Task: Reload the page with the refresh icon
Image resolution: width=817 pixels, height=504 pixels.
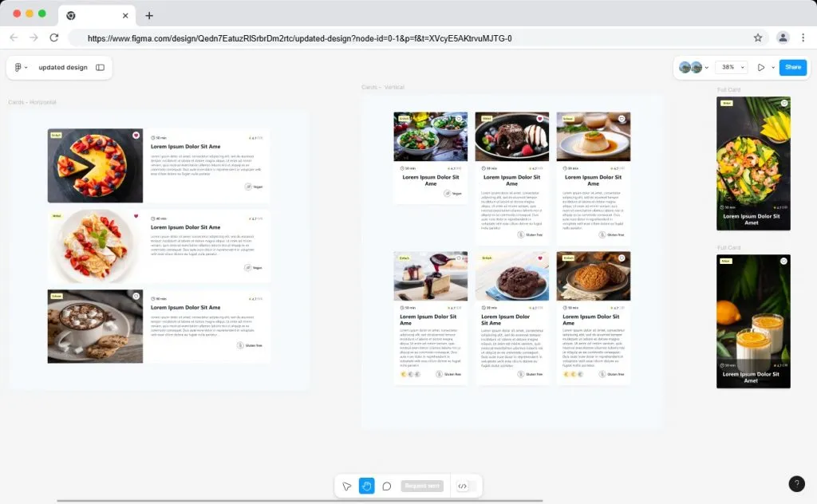Action: pos(53,37)
